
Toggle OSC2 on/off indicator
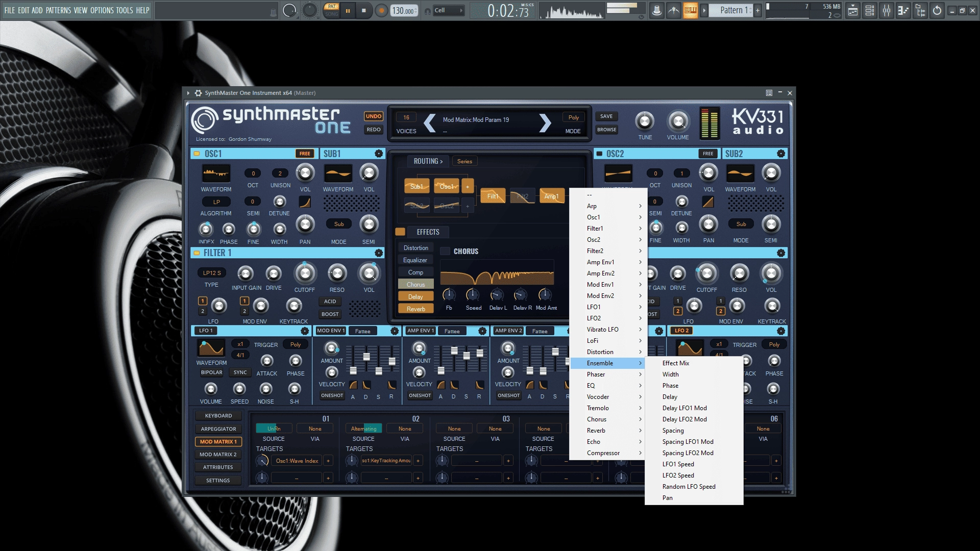pos(599,154)
